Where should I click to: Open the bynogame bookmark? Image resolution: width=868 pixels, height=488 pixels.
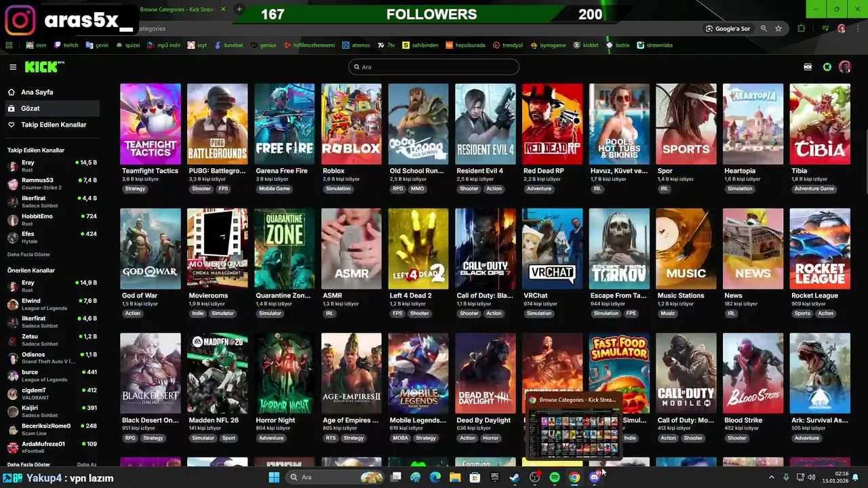(x=548, y=45)
